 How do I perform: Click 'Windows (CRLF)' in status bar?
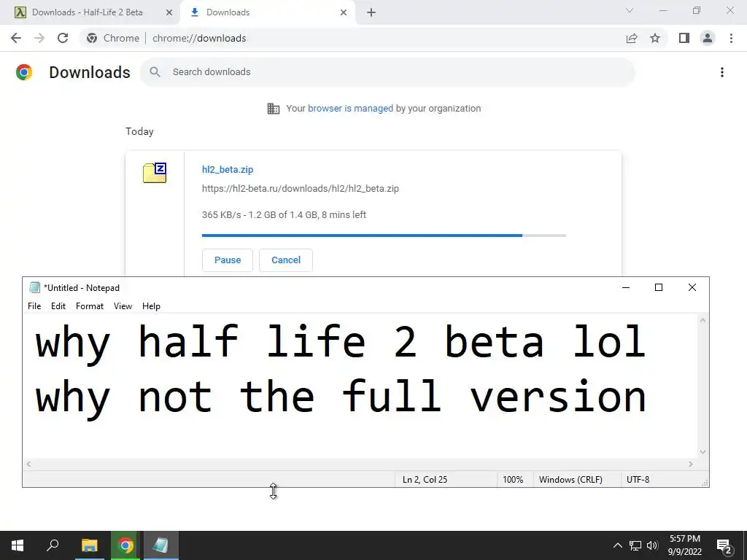[570, 480]
